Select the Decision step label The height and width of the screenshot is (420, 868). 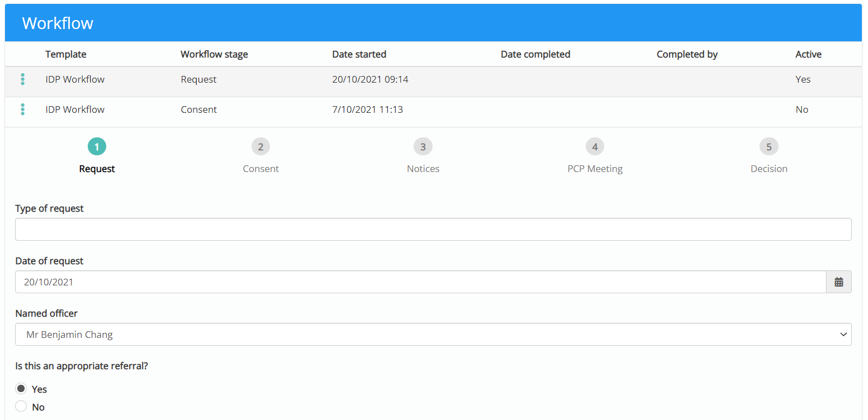(x=769, y=169)
